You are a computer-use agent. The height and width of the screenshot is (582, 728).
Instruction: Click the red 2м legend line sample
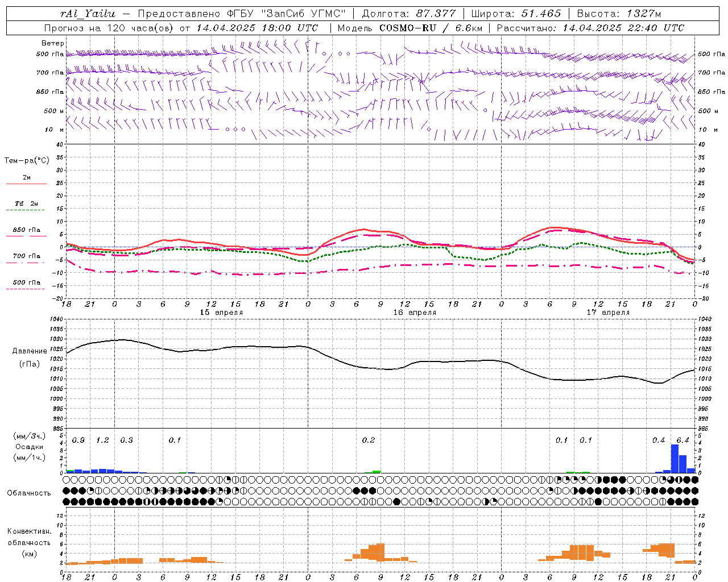(x=27, y=184)
